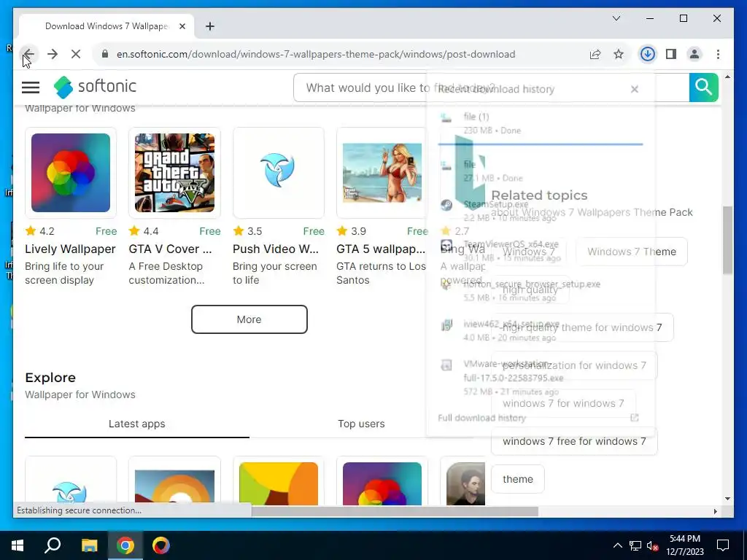The height and width of the screenshot is (560, 747).
Task: Stop loading the page
Action: tap(76, 54)
